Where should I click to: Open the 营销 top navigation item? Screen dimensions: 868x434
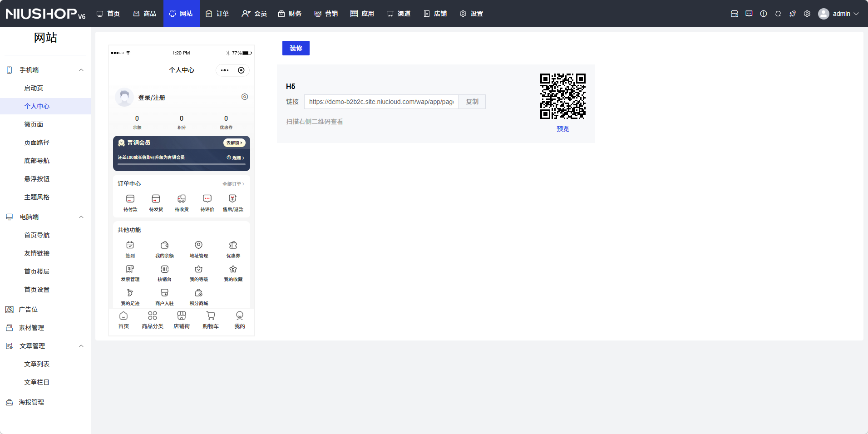pos(326,14)
